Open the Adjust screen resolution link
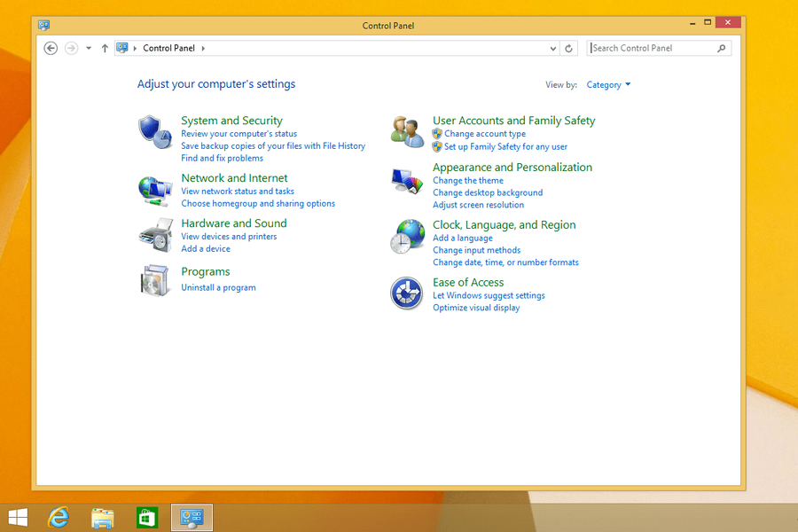 (478, 205)
